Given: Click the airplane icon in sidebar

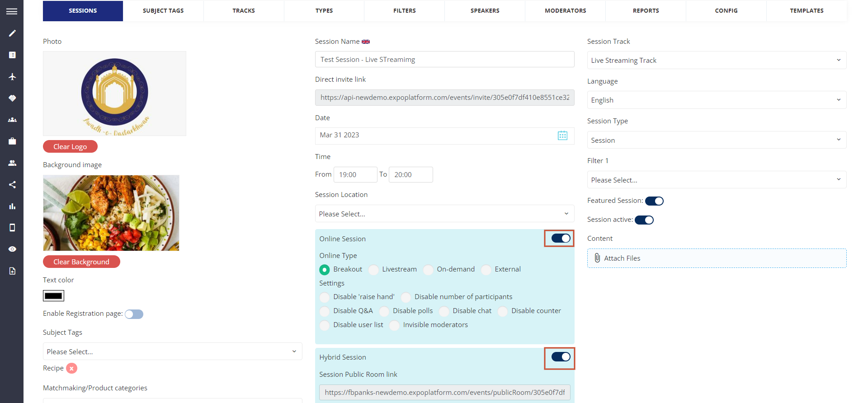Looking at the screenshot, I should [x=12, y=76].
